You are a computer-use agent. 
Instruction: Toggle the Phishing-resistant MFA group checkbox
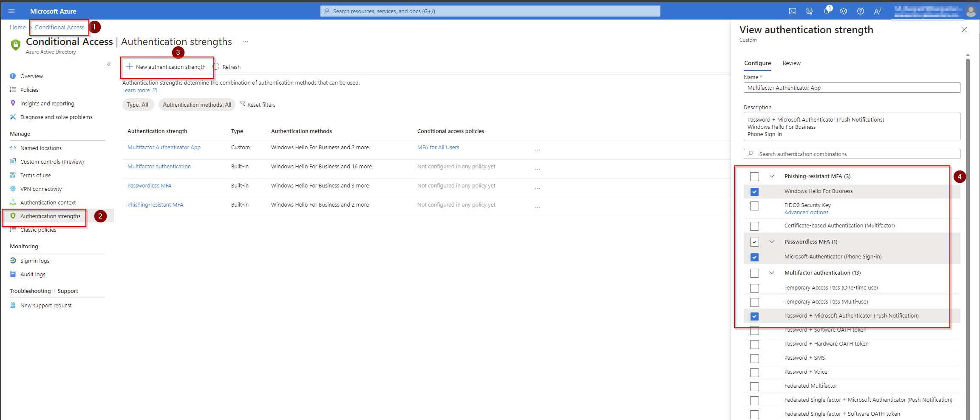754,176
